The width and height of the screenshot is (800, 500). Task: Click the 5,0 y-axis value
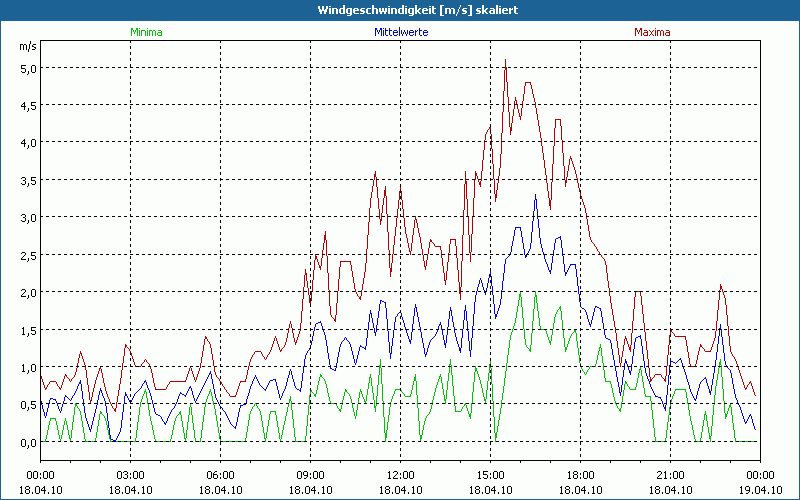28,68
